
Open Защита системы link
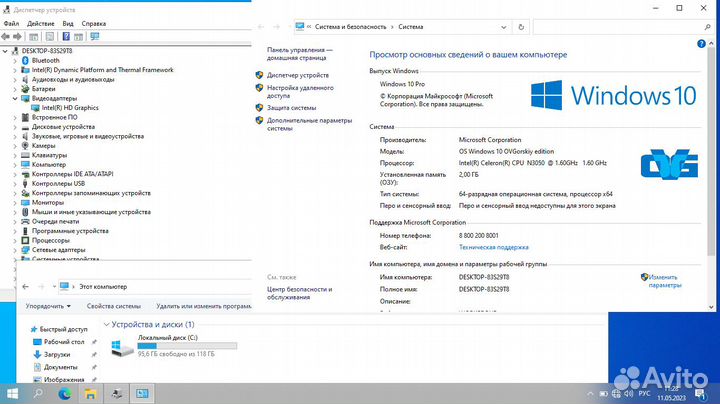tap(291, 108)
